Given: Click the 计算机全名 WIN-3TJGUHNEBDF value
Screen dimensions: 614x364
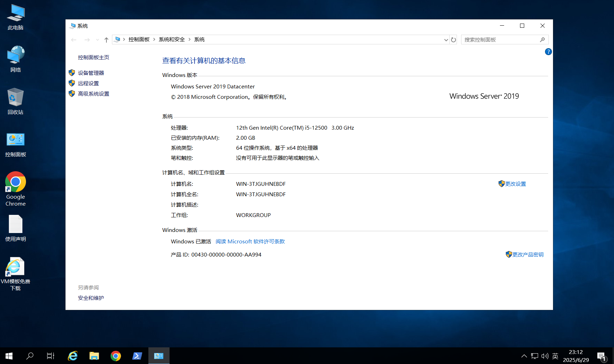Looking at the screenshot, I should tap(261, 194).
